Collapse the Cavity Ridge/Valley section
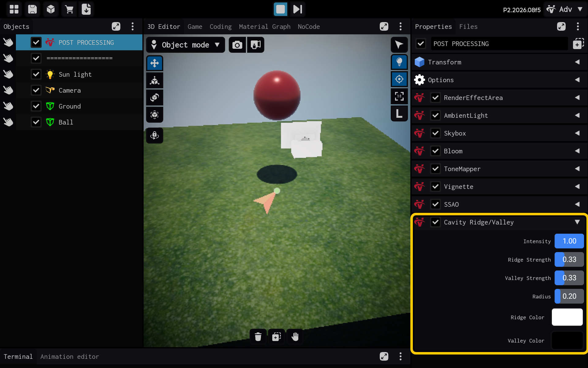588x368 pixels. click(x=577, y=222)
